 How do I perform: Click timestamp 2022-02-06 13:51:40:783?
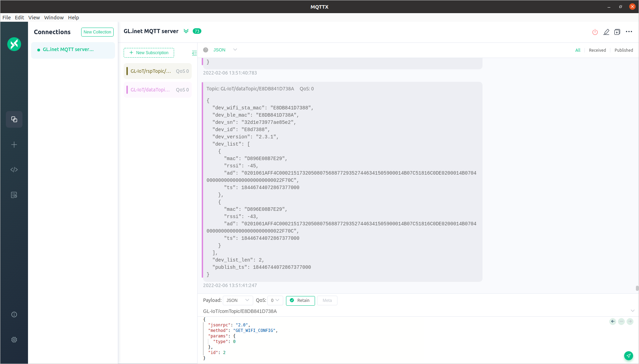click(230, 73)
